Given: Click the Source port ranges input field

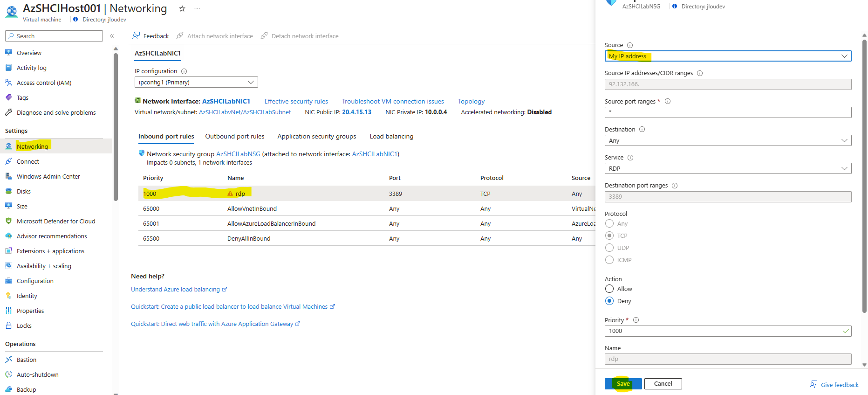Looking at the screenshot, I should click(728, 112).
